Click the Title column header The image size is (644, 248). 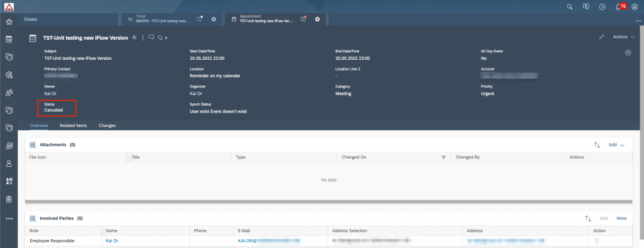[x=179, y=157]
